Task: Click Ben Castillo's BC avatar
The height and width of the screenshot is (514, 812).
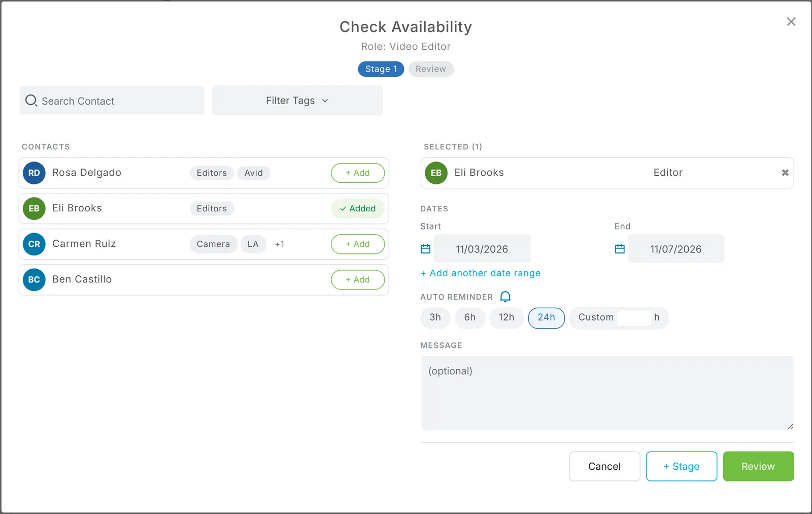Action: [x=34, y=279]
